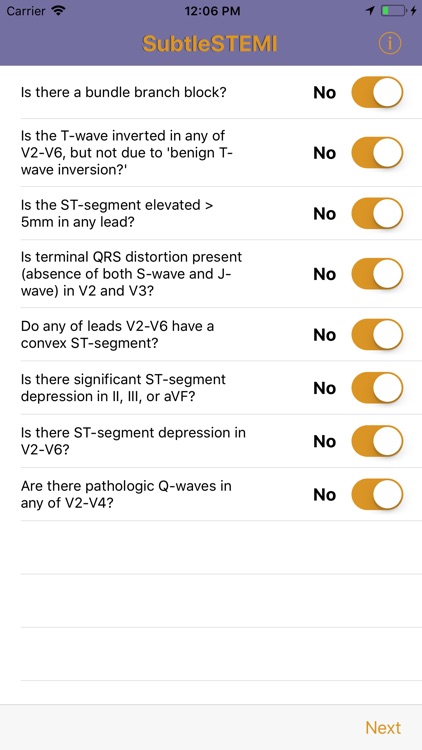
Task: Tap the location arrow status icon
Action: [x=370, y=11]
